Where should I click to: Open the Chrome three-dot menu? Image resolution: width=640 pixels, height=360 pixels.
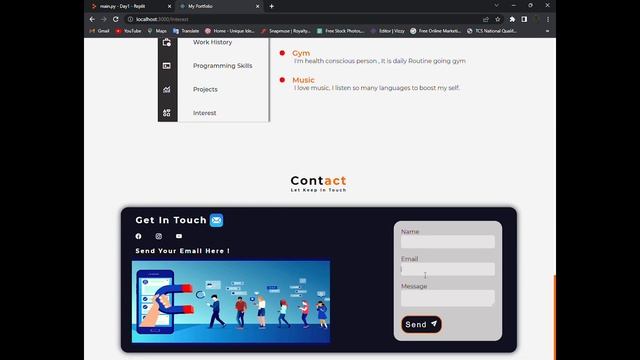point(548,19)
